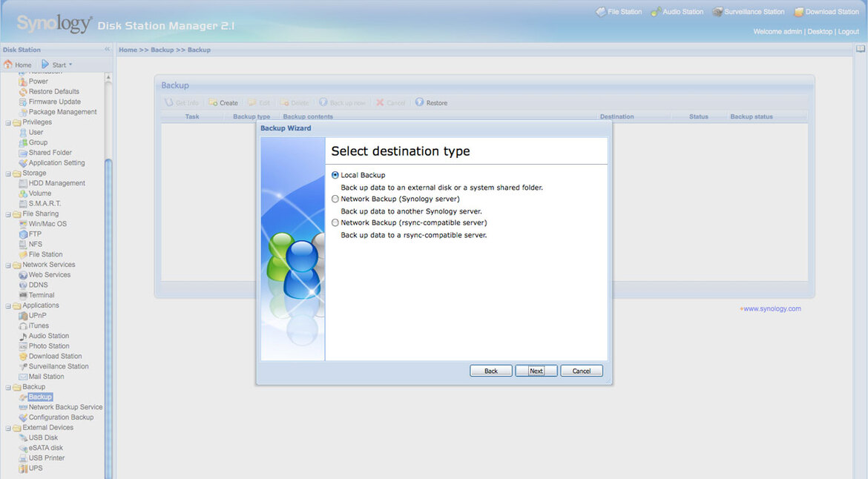Select Win/Mac OS in sidebar tree
This screenshot has width=868, height=479.
(x=47, y=224)
